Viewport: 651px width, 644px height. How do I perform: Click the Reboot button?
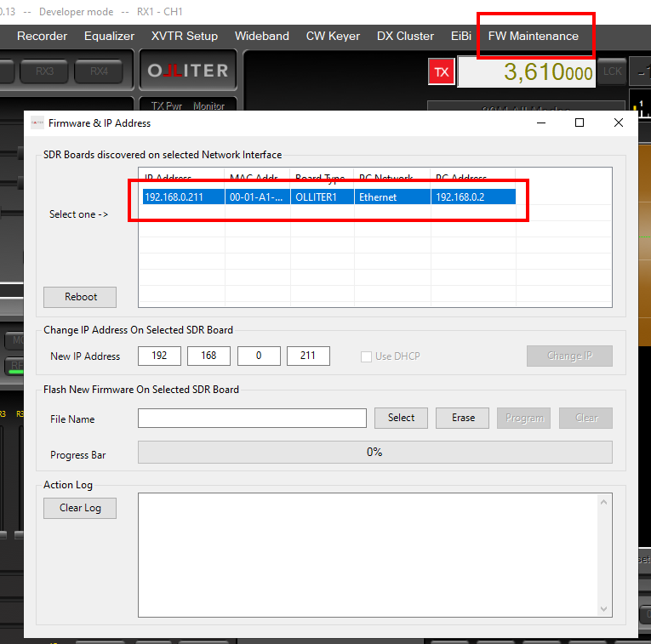tap(80, 297)
